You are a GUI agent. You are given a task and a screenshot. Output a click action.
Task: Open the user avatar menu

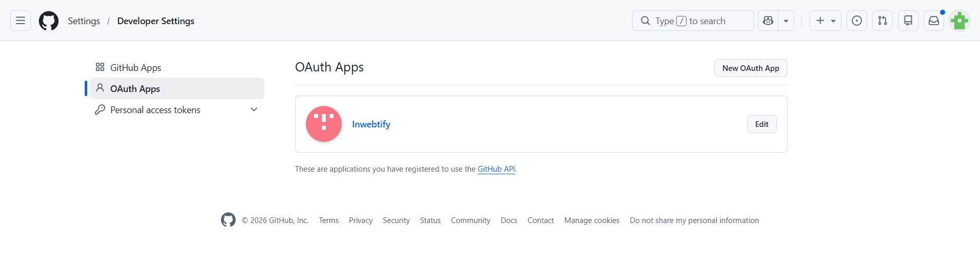point(959,21)
